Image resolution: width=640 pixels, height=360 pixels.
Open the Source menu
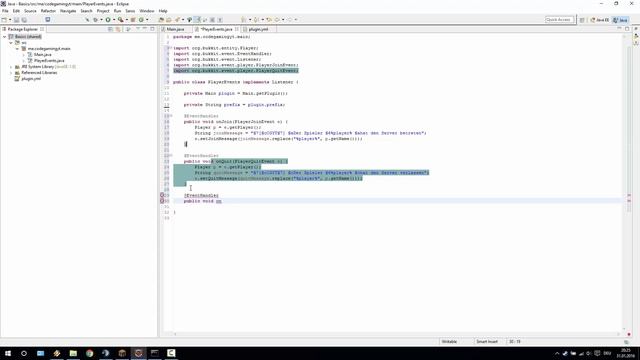click(30, 11)
